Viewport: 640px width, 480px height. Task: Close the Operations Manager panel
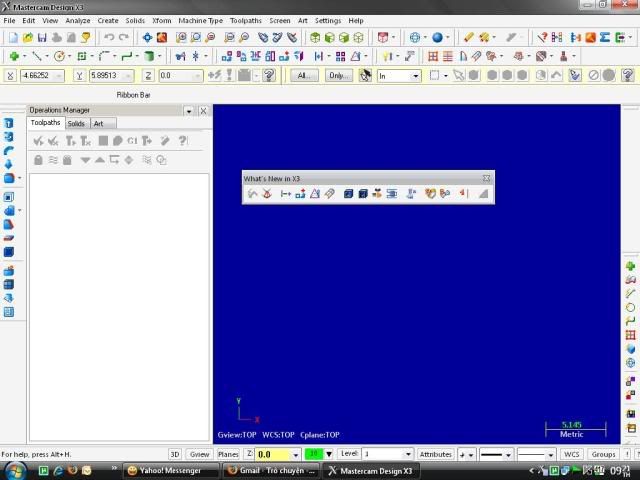pos(203,111)
